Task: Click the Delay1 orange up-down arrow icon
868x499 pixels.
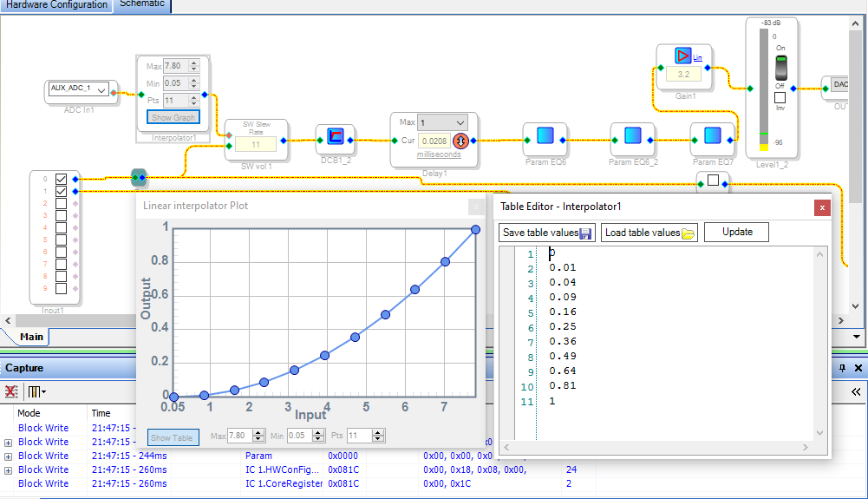Action: [x=461, y=140]
